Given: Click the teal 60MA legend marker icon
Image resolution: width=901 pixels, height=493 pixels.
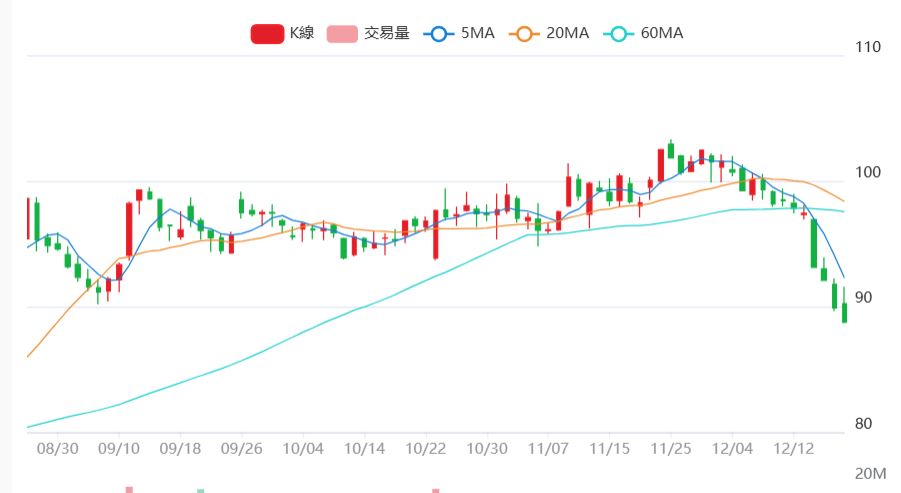Looking at the screenshot, I should tap(617, 33).
